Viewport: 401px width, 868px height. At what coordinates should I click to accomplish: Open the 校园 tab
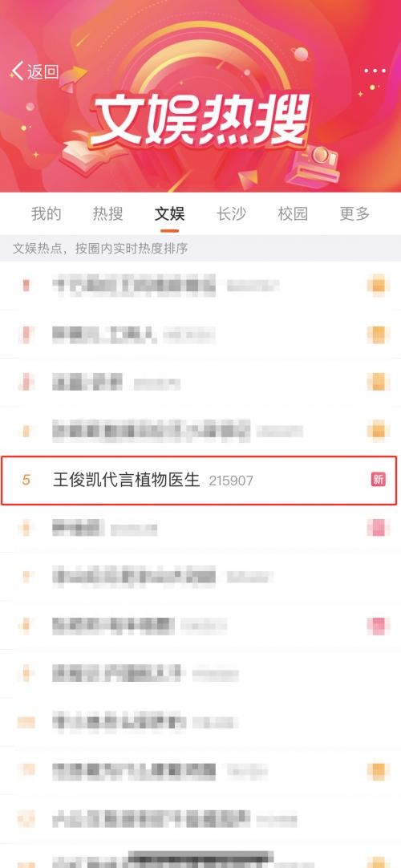click(293, 213)
